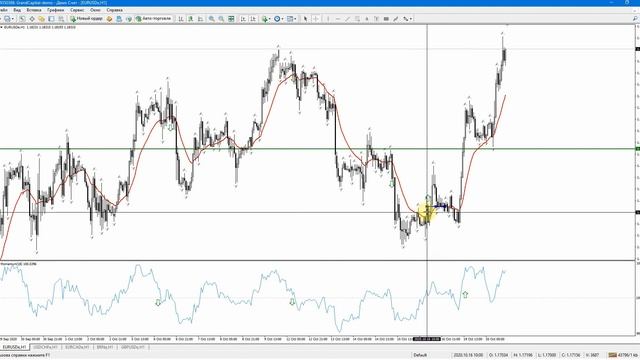Open connection status 43796/1 kb
This screenshot has height=360, width=640.
pos(623,355)
